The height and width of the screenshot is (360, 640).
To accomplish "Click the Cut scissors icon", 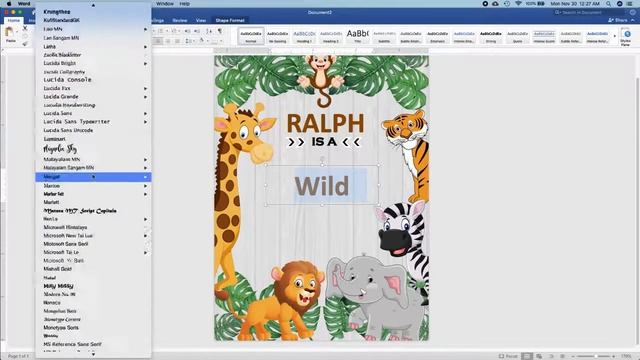I will 25,28.
